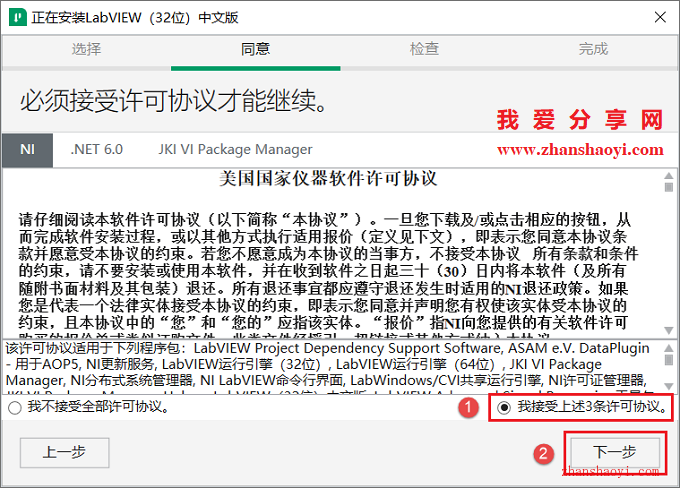The height and width of the screenshot is (488, 680).
Task: Select the 完成 step tab
Action: pyautogui.click(x=593, y=49)
